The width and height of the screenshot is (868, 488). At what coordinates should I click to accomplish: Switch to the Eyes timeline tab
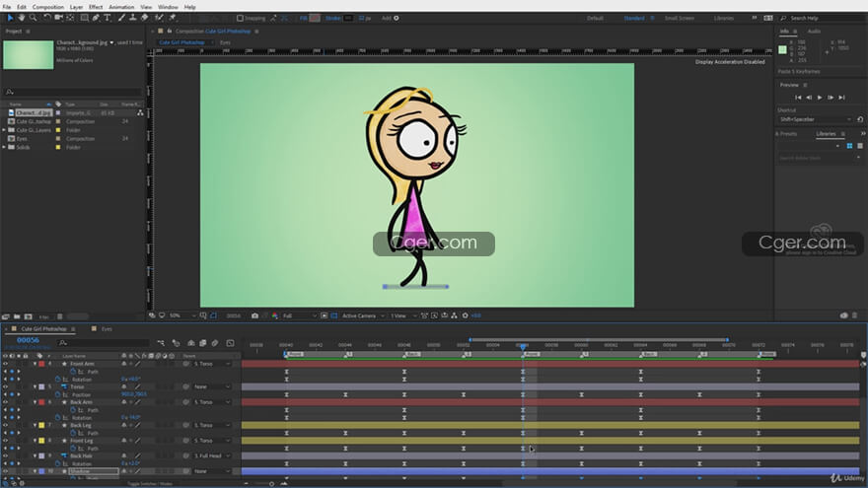point(107,329)
